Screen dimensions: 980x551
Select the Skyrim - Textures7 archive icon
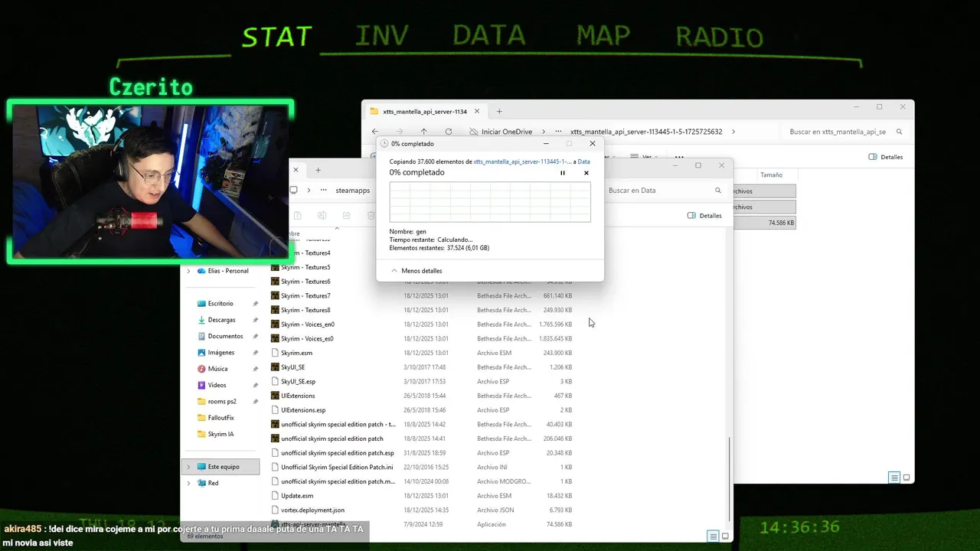[275, 296]
